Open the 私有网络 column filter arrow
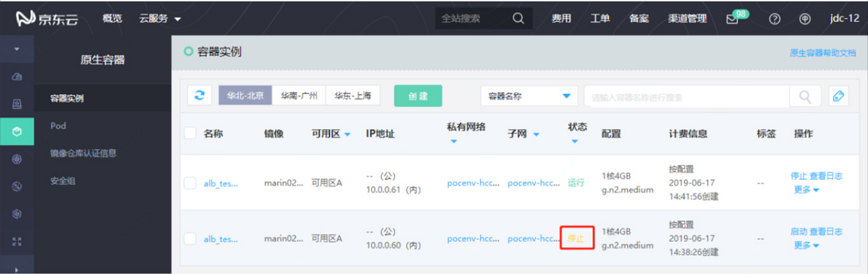The image size is (868, 274). (454, 142)
